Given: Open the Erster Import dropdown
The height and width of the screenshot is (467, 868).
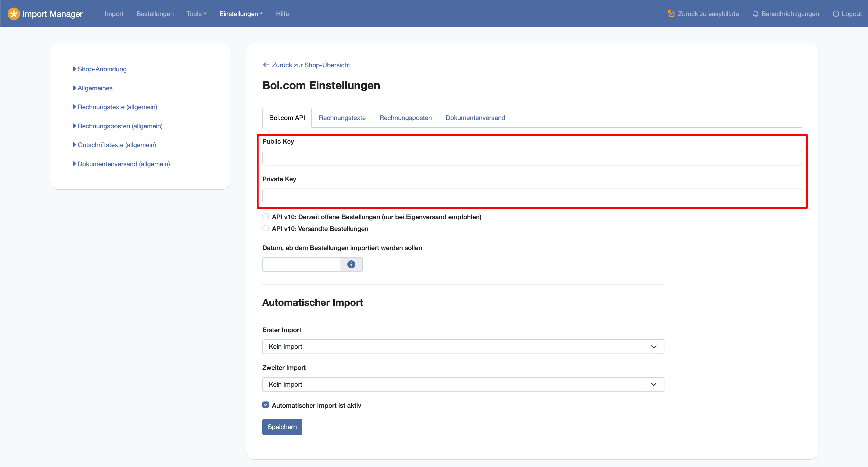Looking at the screenshot, I should click(x=463, y=346).
